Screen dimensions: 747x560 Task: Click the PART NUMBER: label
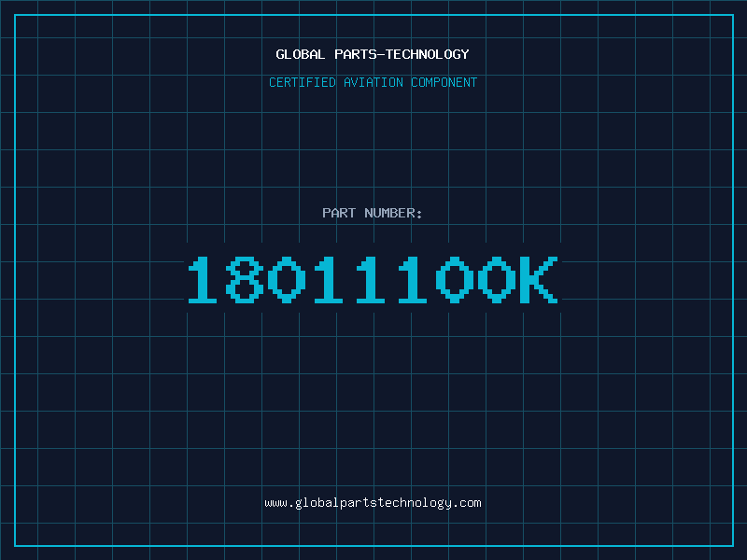[x=372, y=213]
